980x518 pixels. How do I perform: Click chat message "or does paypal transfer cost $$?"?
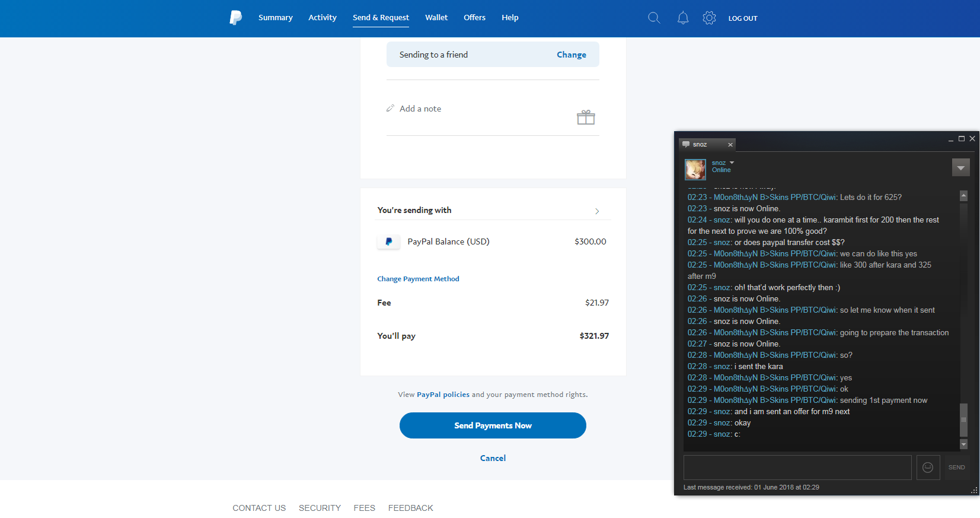790,242
